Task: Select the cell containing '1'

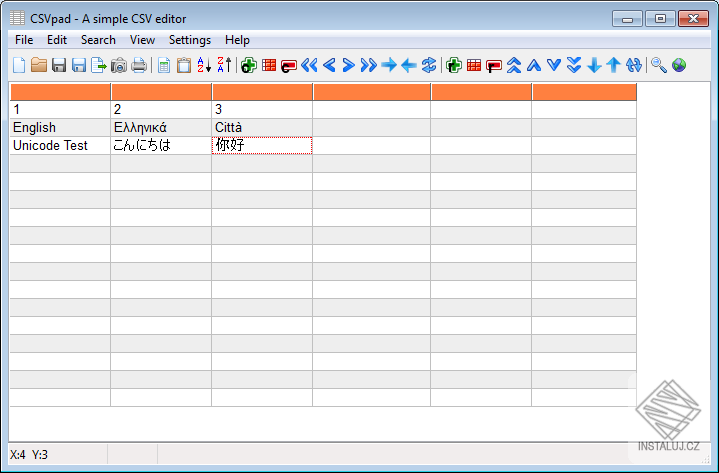Action: click(x=60, y=110)
